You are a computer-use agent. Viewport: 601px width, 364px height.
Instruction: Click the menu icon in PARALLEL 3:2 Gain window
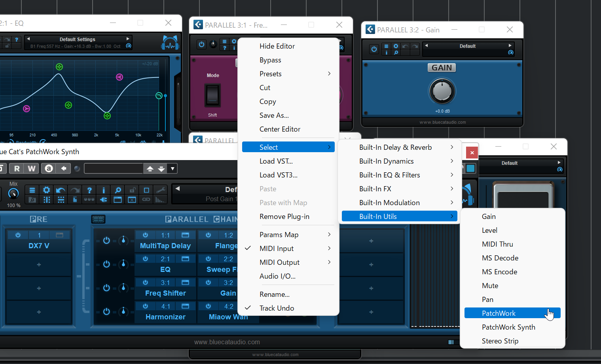pos(387,46)
